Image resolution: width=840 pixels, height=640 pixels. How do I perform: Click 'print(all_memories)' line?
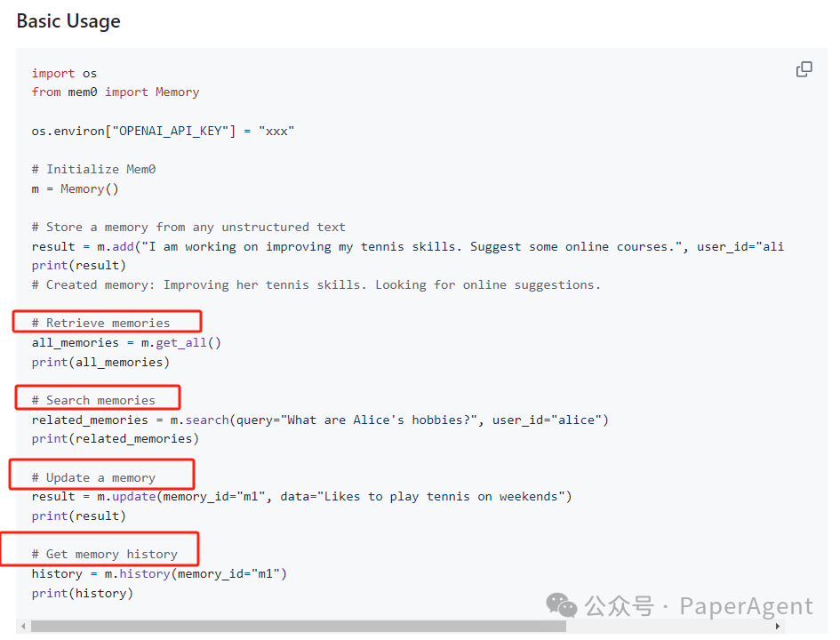tap(100, 363)
